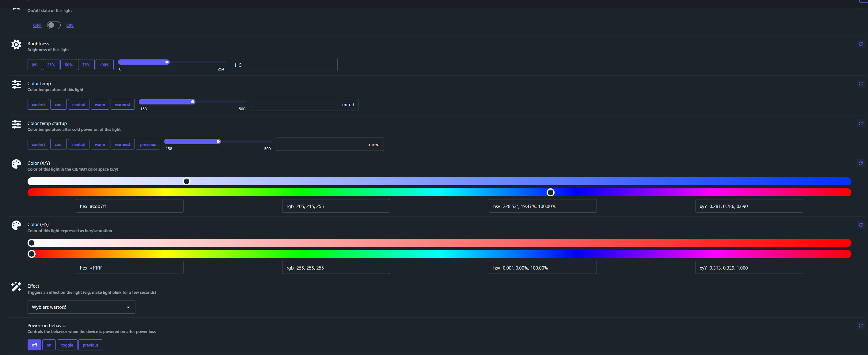Refresh the Color temp startup value

[x=861, y=124]
